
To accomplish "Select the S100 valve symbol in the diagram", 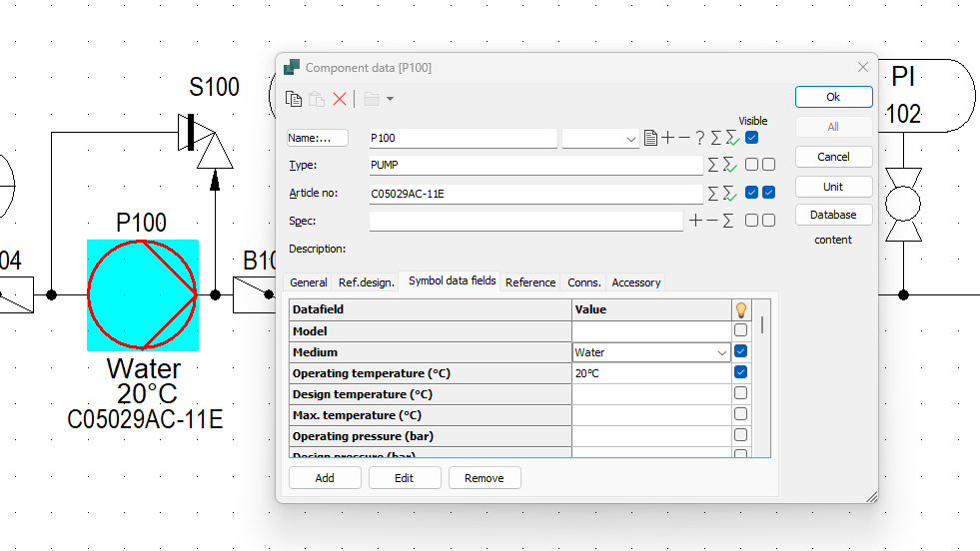I will (205, 141).
